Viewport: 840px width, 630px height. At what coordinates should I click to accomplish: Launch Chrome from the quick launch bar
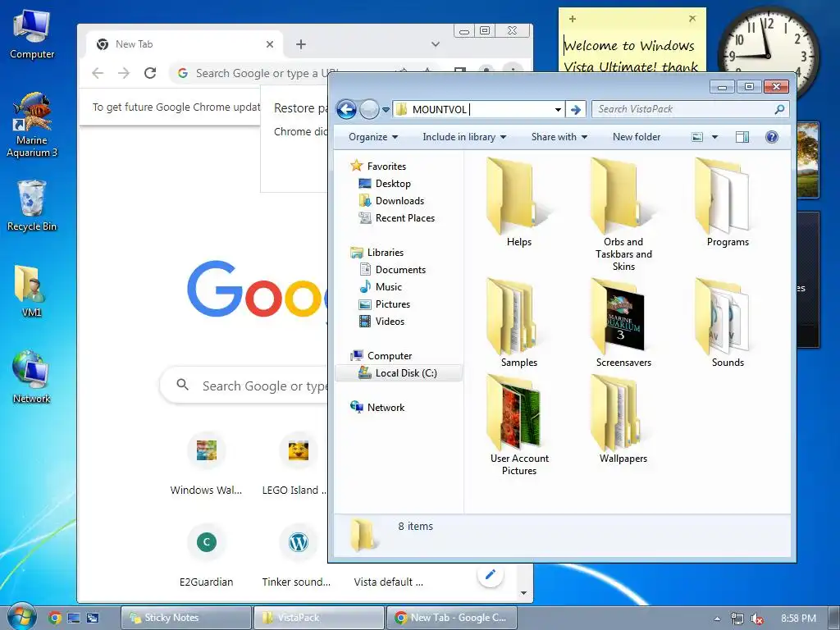55,619
